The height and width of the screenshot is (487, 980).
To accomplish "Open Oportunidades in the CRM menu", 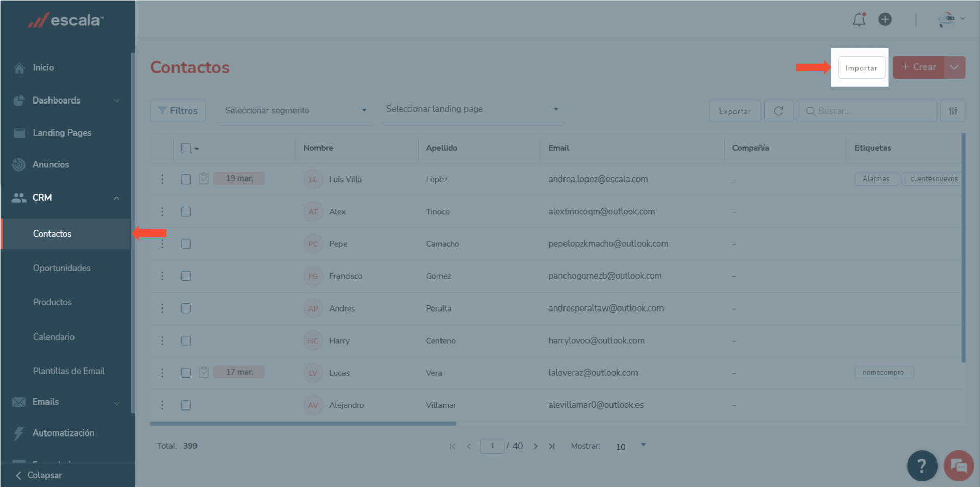I will click(x=62, y=268).
